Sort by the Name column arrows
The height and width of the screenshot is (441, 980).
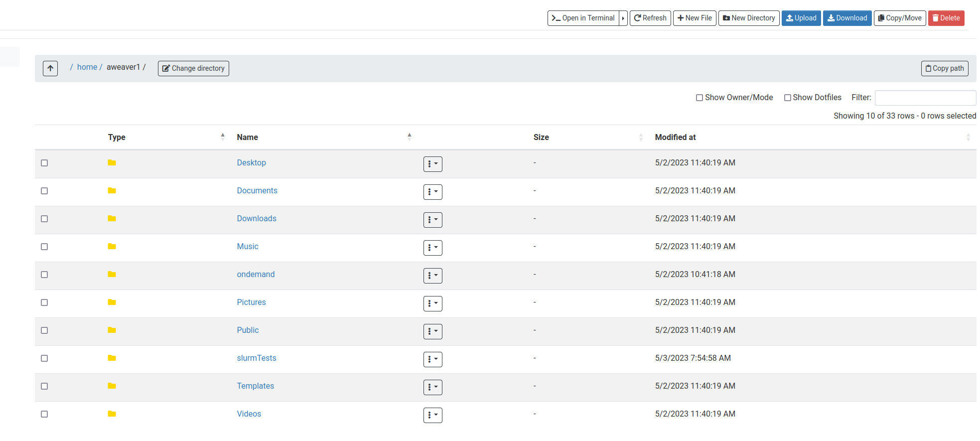[410, 137]
